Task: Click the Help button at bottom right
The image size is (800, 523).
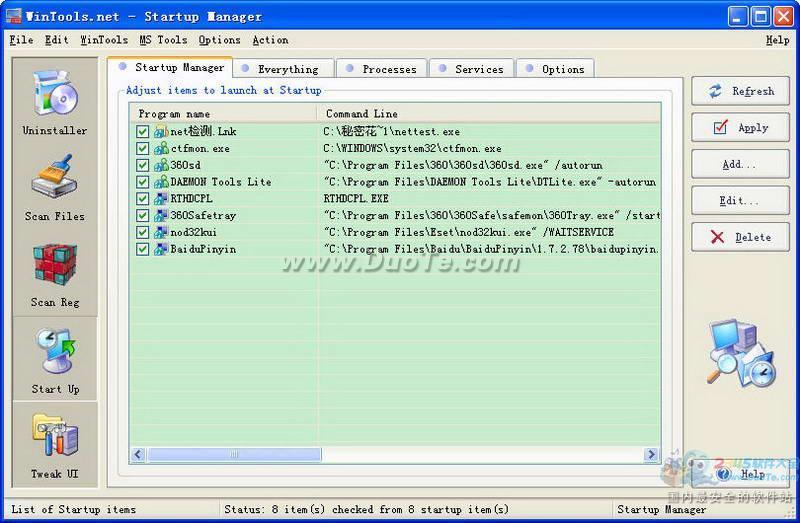Action: point(740,474)
